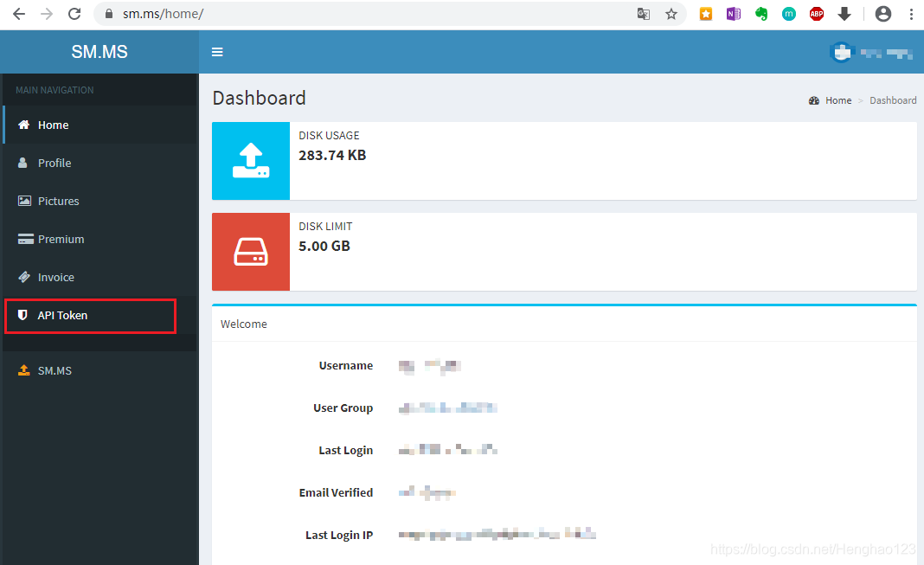Click the API Token shield icon

(x=22, y=315)
